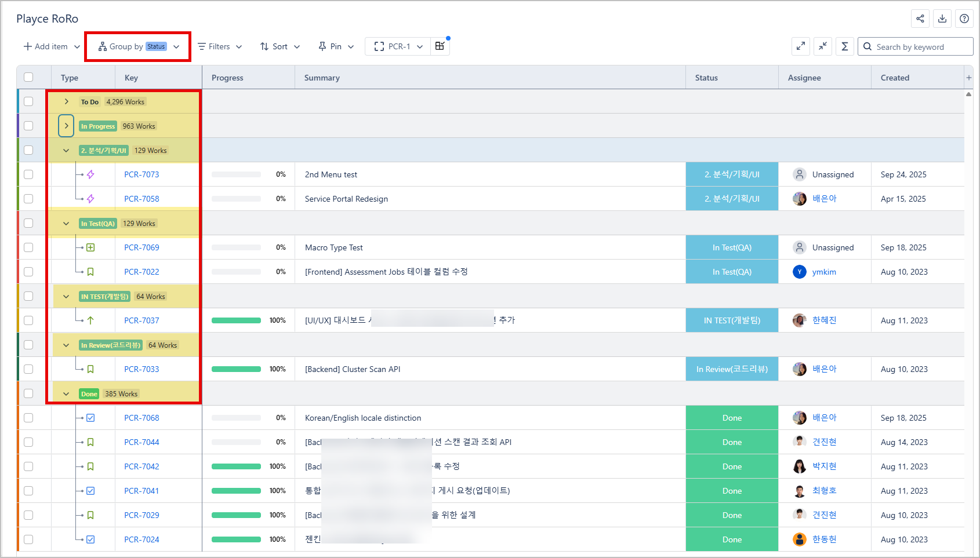
Task: Open the share options icon
Action: [x=920, y=18]
